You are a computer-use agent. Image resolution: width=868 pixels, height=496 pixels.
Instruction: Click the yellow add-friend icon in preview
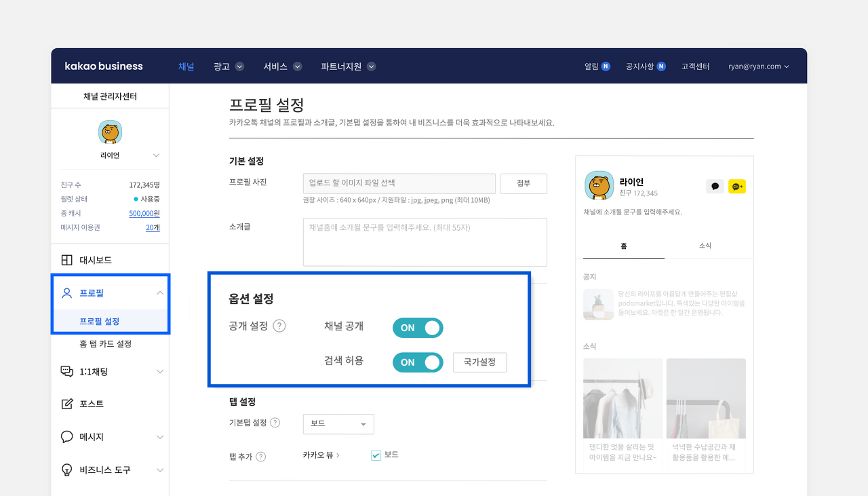[x=737, y=187]
